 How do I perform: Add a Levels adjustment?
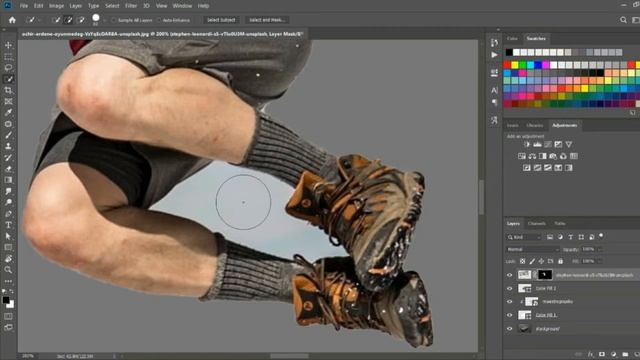[x=538, y=144]
